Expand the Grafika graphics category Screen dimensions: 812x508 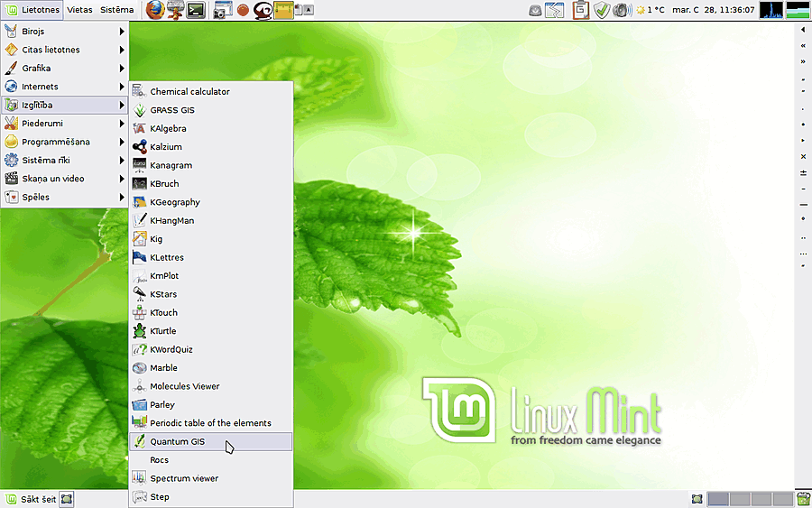pyautogui.click(x=65, y=69)
